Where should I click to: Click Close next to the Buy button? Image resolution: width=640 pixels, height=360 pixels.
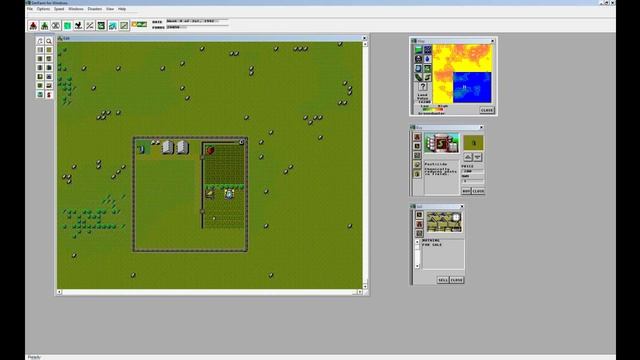[478, 191]
